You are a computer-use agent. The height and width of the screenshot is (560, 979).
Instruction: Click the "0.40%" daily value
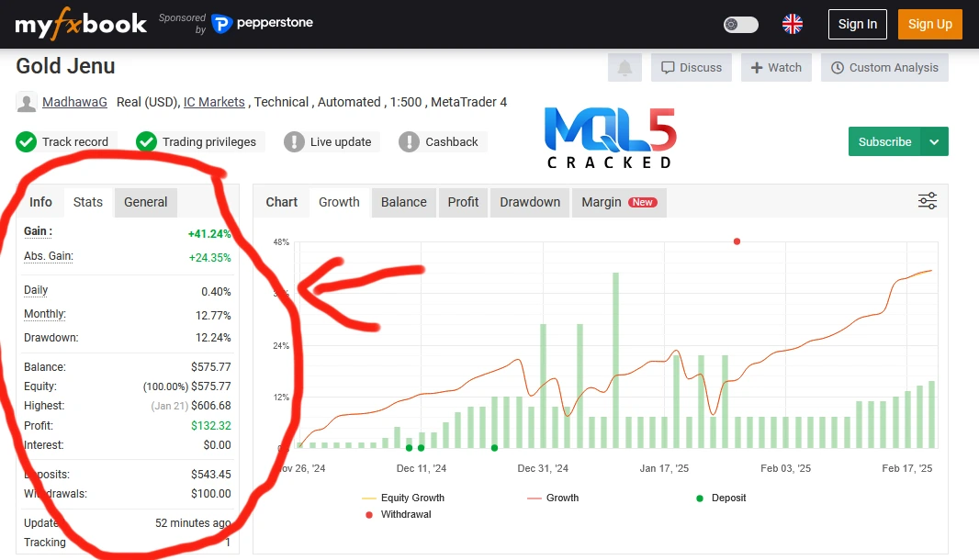pyautogui.click(x=216, y=292)
